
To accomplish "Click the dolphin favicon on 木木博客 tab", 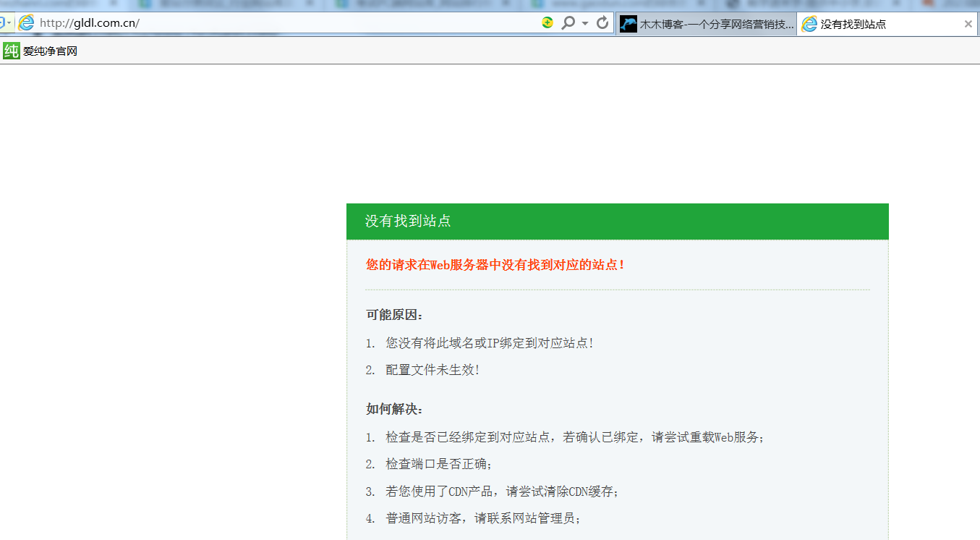I will pyautogui.click(x=629, y=24).
